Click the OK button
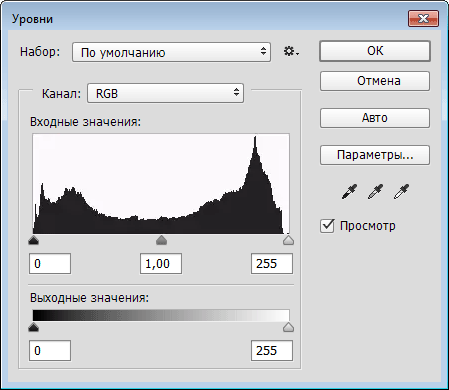The height and width of the screenshot is (390, 449). pyautogui.click(x=375, y=51)
